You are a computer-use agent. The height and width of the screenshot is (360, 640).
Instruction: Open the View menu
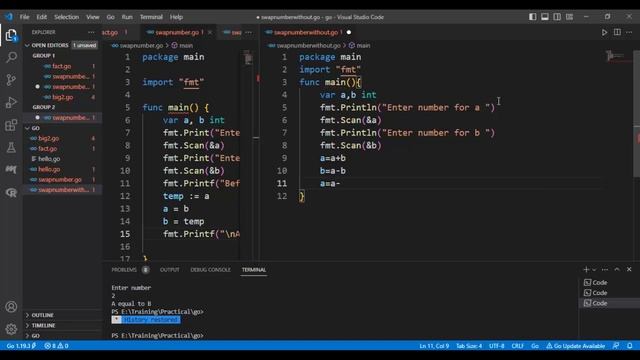[x=93, y=17]
